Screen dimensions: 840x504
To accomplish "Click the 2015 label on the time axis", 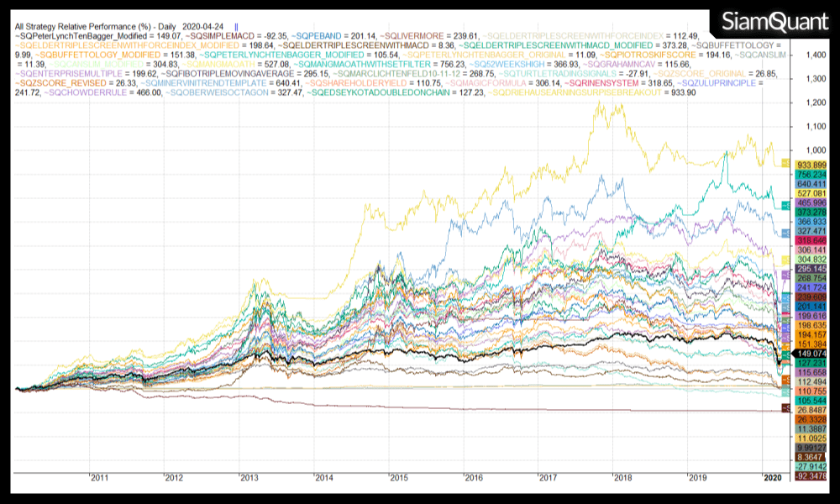I will [x=398, y=477].
